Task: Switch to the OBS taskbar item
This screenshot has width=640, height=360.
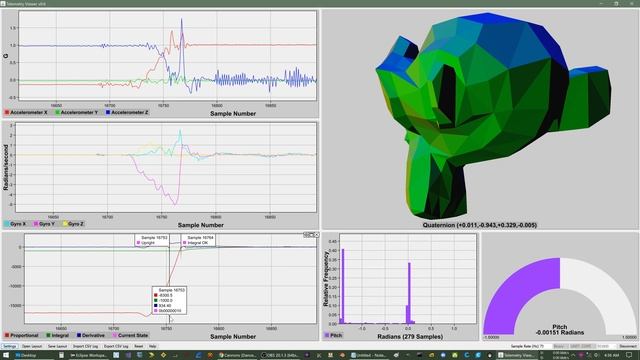Action: tap(280, 355)
